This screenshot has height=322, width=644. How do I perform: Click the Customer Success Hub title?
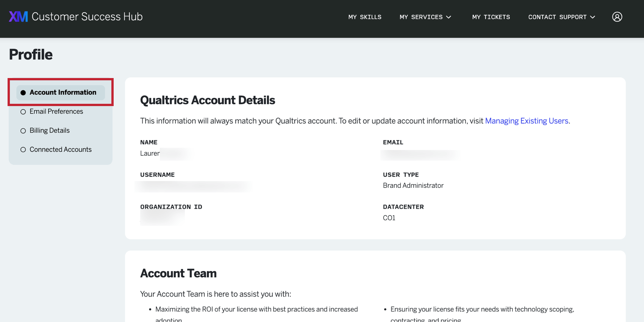pyautogui.click(x=87, y=17)
